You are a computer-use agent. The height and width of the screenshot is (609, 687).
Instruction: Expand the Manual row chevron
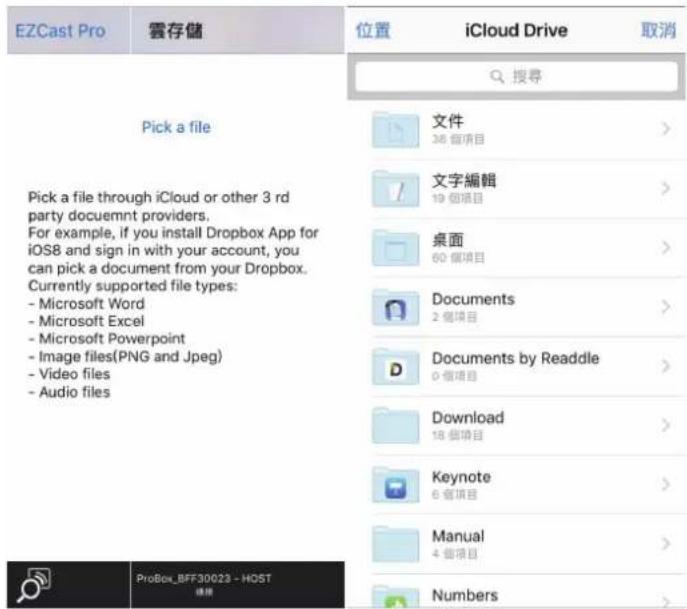666,543
